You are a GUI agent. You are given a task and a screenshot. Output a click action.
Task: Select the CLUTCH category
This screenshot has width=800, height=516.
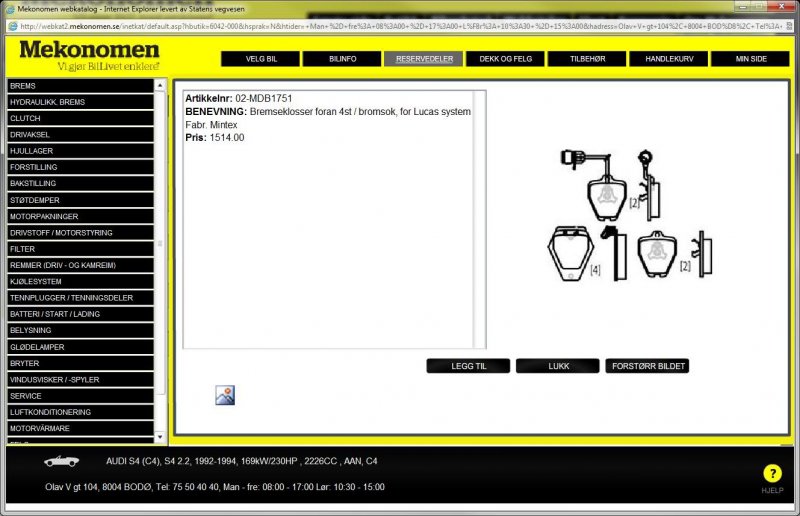coord(80,118)
